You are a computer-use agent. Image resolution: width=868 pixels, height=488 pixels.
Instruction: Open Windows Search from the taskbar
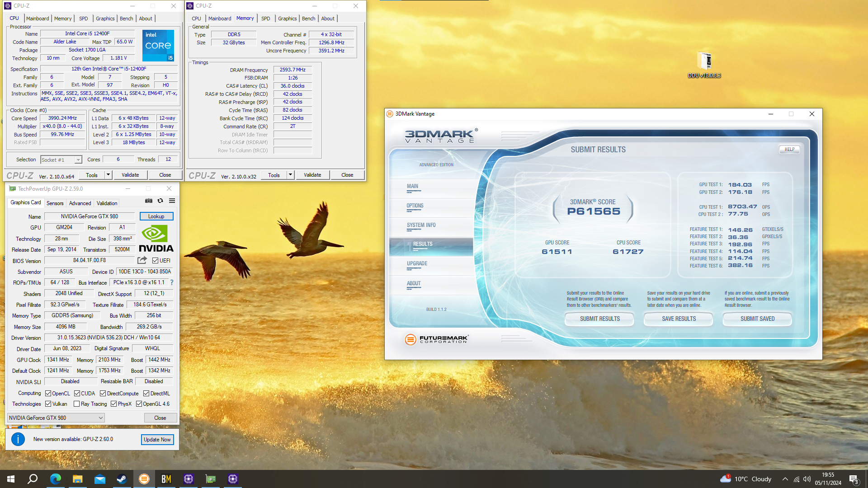(33, 479)
